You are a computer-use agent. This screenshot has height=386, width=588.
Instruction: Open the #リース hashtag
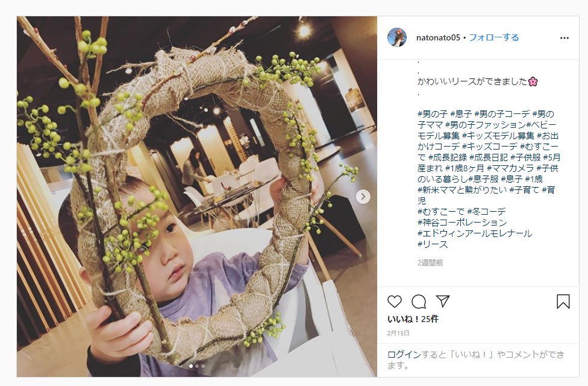click(x=433, y=244)
